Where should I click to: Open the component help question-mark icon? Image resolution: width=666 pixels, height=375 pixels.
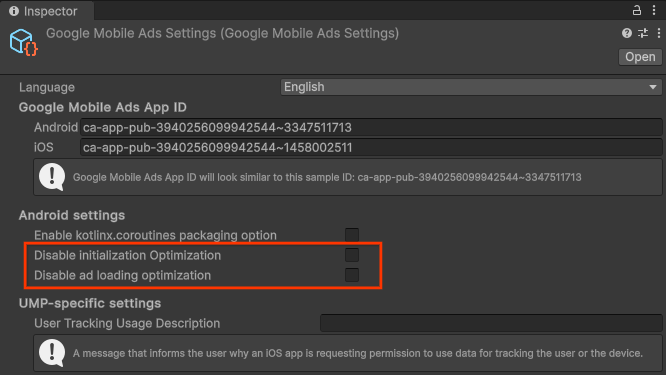pyautogui.click(x=626, y=33)
